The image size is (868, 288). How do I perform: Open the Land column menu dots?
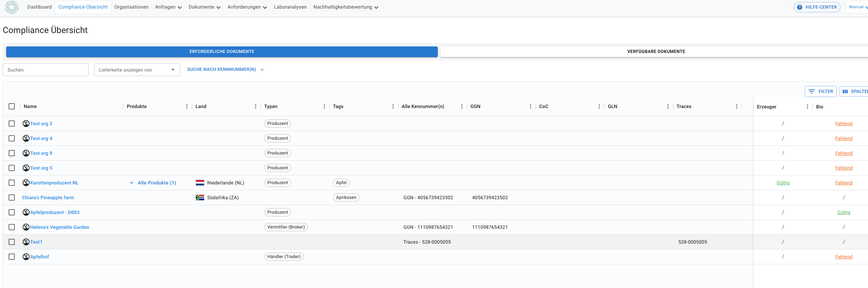(256, 106)
